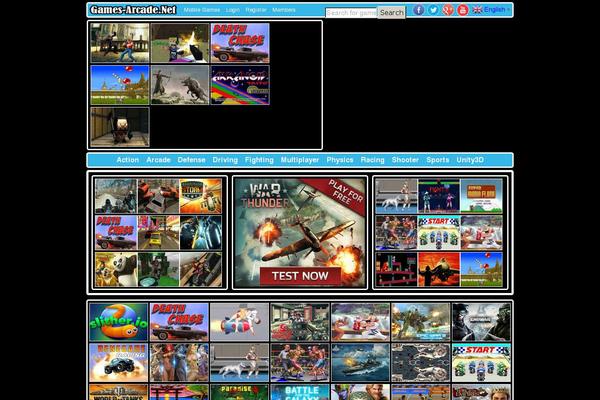Screen dimensions: 600x400
Task: Open the Arkanoid game thumbnail
Action: click(240, 85)
